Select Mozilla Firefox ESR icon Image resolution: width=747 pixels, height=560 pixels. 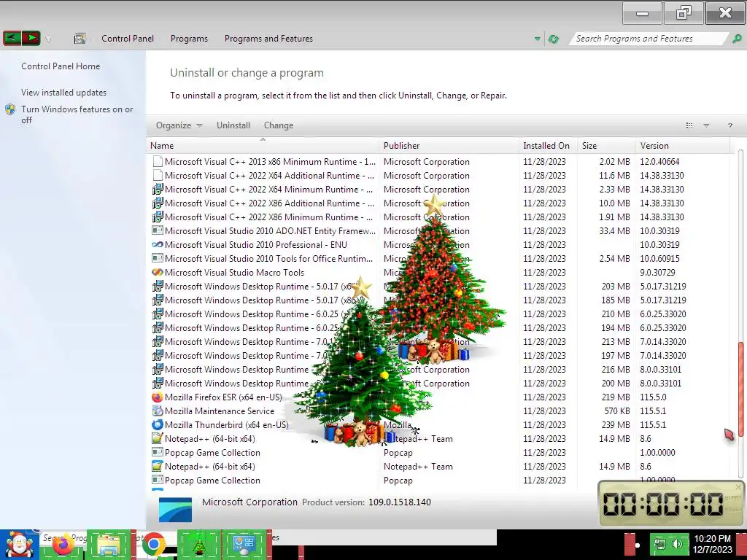(158, 397)
